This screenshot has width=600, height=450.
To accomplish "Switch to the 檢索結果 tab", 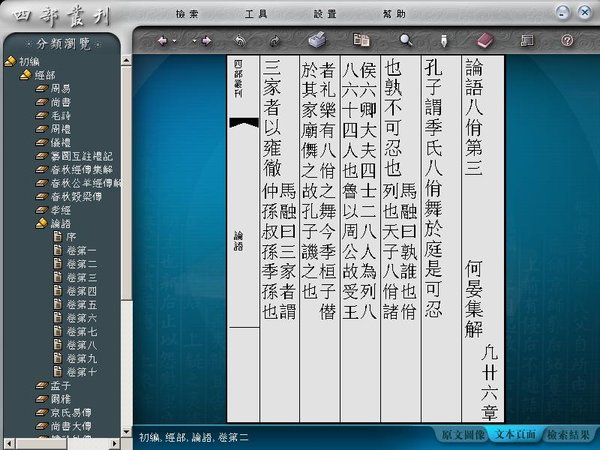I will click(x=569, y=435).
